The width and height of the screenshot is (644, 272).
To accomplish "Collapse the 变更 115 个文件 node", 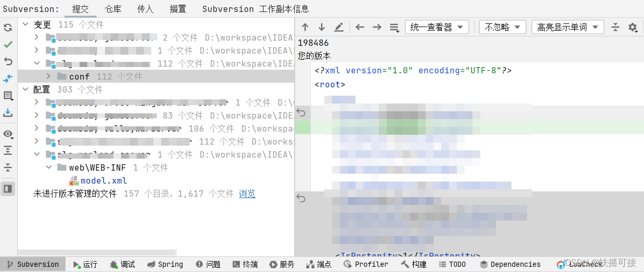I will coord(25,24).
